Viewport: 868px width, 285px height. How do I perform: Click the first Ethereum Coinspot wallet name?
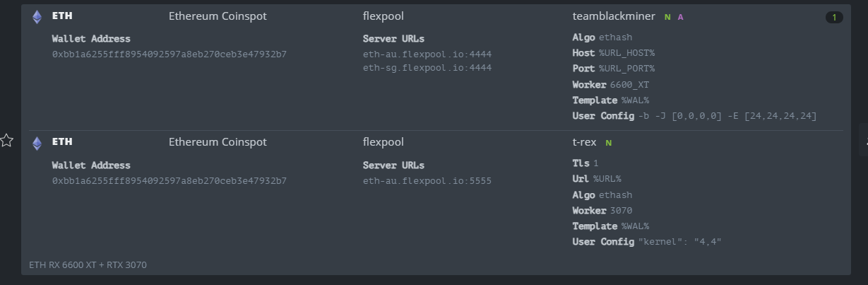218,16
